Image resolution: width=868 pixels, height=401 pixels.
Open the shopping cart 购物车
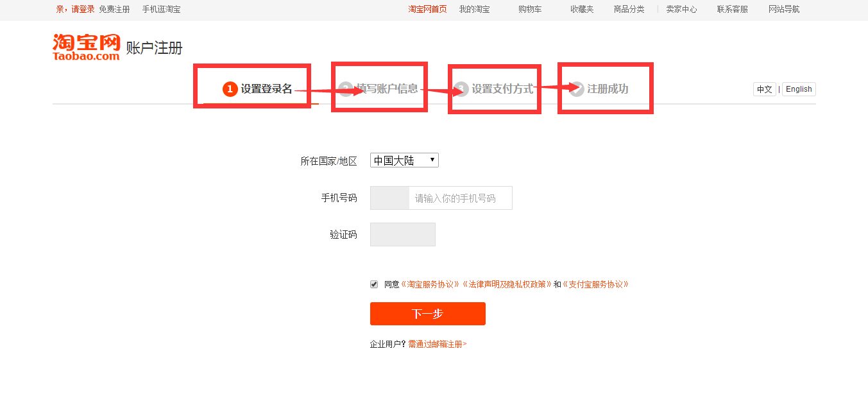[x=528, y=10]
